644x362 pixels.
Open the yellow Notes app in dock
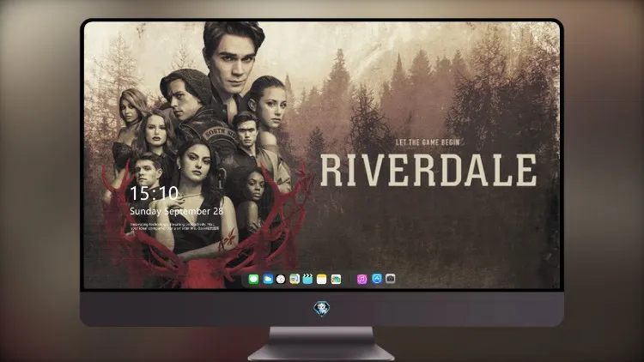tap(322, 279)
